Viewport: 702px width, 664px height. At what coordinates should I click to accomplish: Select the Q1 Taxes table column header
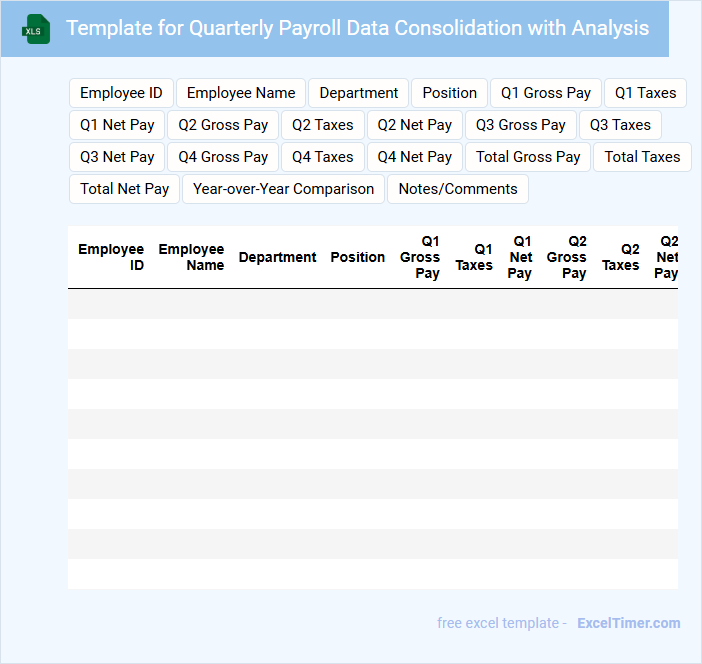[x=474, y=257]
